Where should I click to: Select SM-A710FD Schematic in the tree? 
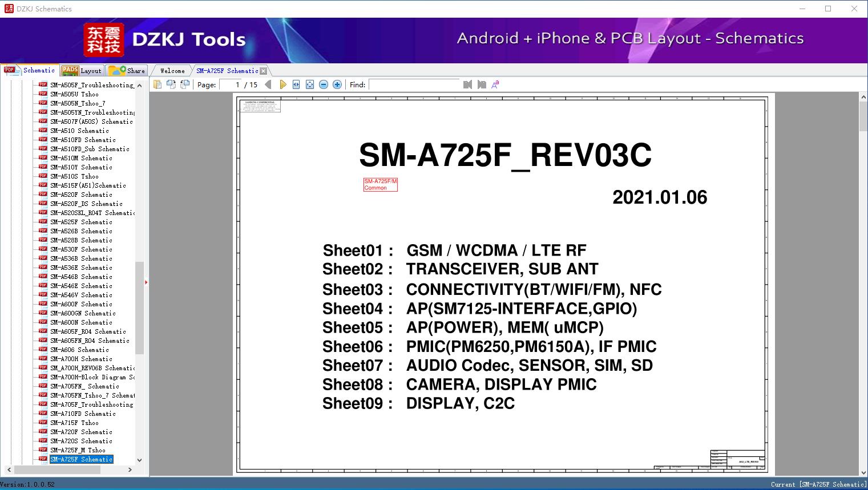tap(83, 414)
